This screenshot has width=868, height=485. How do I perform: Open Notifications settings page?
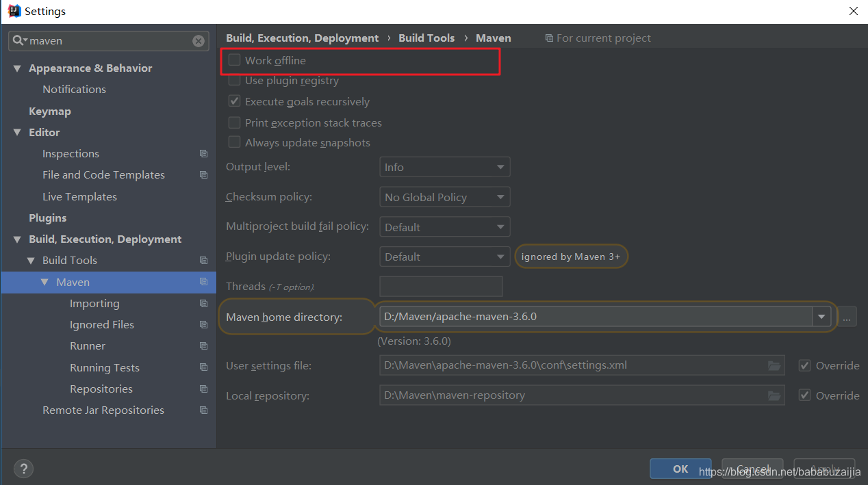coord(74,90)
